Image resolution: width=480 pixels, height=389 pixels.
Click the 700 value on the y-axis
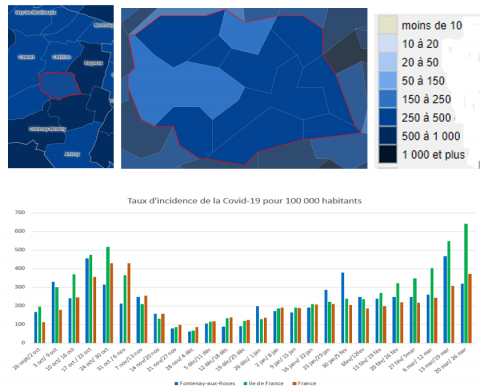point(20,212)
